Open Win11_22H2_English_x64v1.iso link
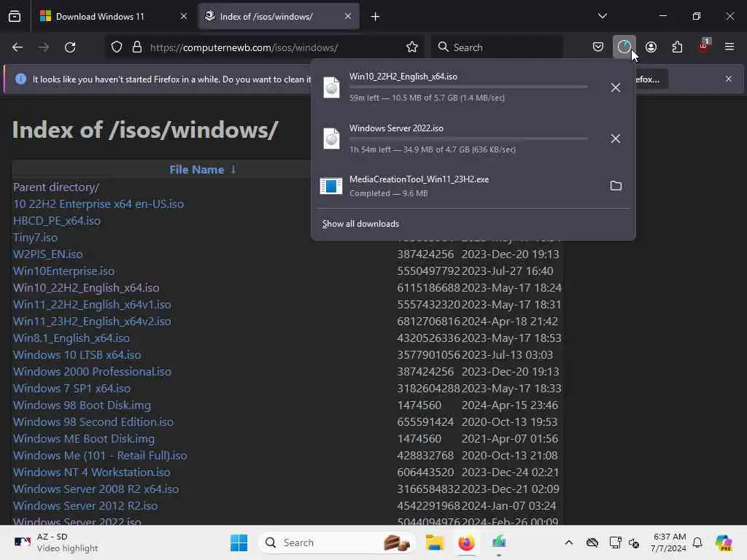 coord(92,305)
